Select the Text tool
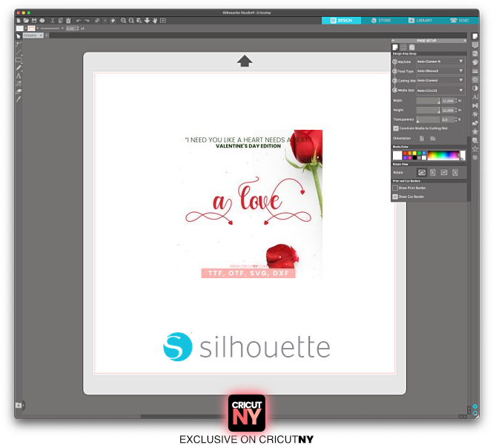This screenshot has width=493, height=448. pos(19,76)
